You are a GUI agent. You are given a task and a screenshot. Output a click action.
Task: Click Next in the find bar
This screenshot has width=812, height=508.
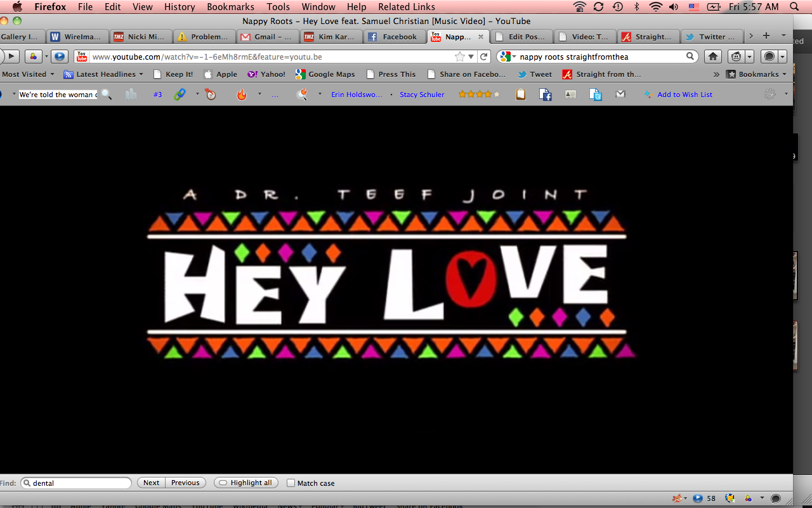coord(151,483)
